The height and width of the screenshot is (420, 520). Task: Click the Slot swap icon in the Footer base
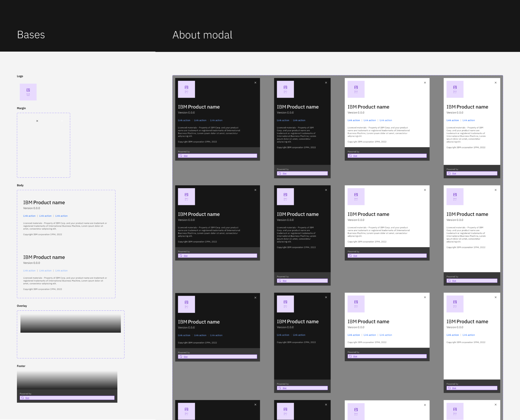point(22,398)
